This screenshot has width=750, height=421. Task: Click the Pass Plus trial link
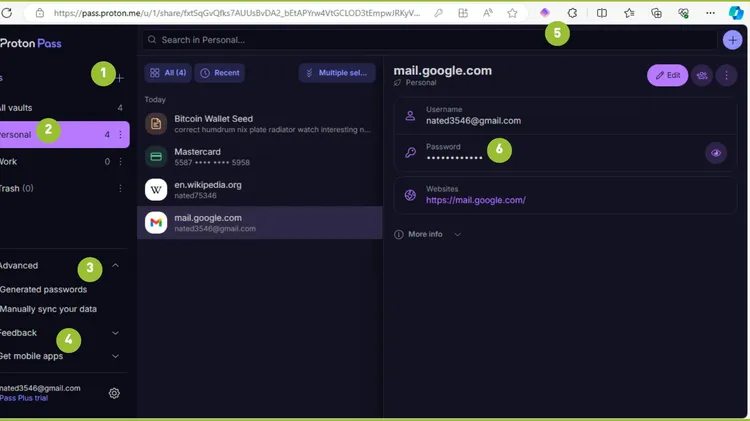(24, 398)
